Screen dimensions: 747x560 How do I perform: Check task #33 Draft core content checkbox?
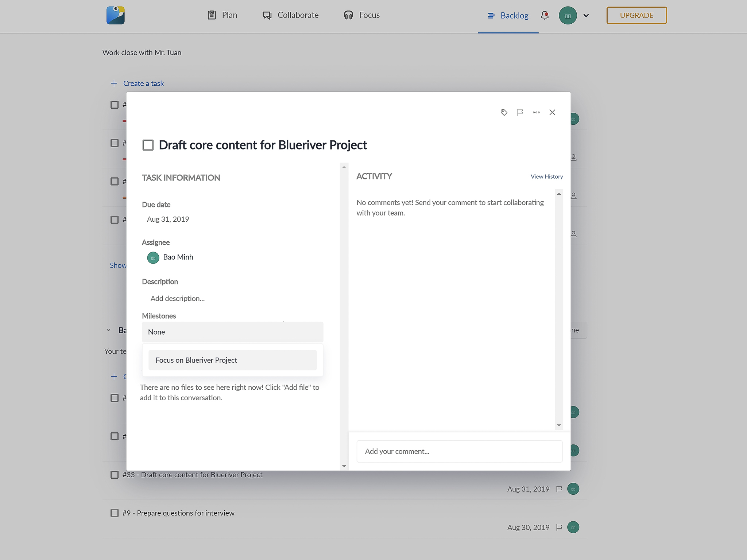(115, 475)
